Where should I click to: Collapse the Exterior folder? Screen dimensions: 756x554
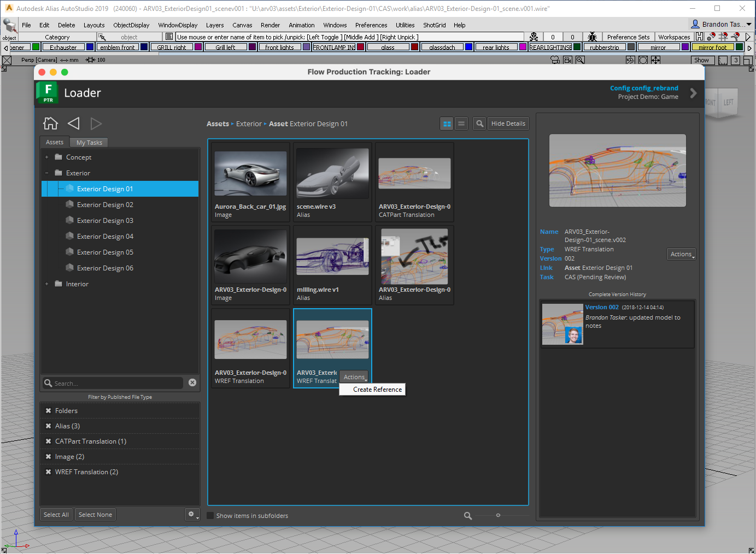[x=46, y=173]
